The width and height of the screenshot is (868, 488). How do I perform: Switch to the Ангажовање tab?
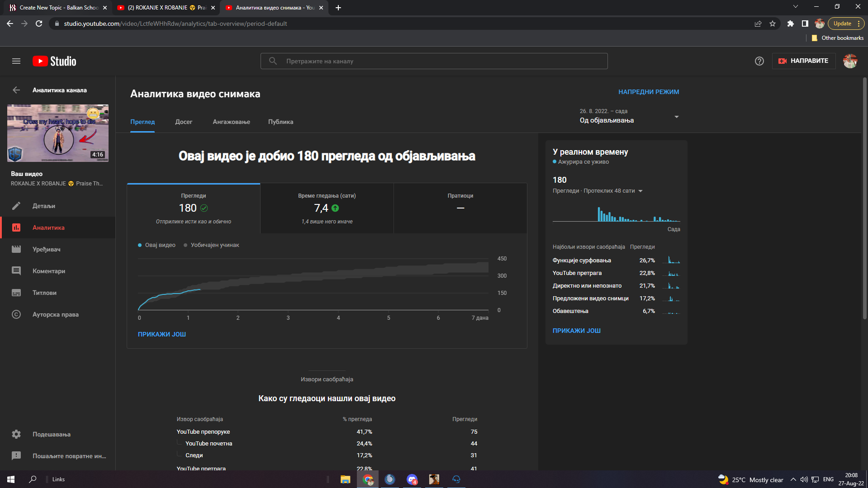coord(231,122)
